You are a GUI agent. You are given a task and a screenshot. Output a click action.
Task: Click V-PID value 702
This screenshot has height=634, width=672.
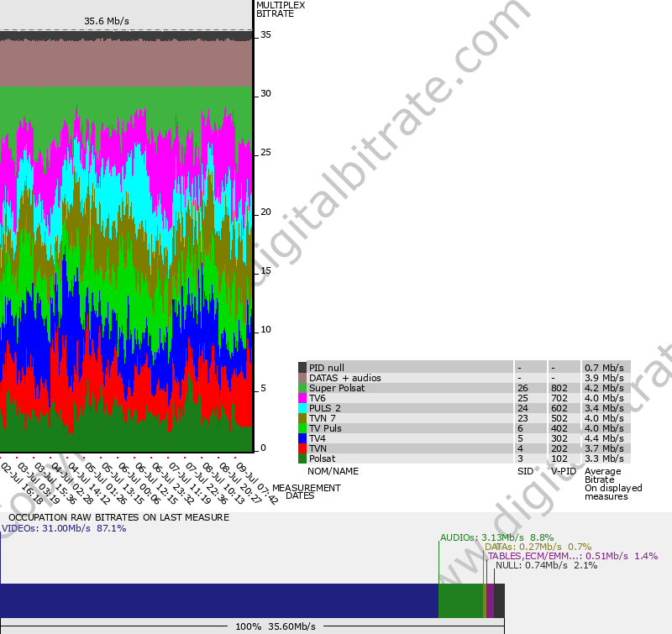tap(559, 398)
